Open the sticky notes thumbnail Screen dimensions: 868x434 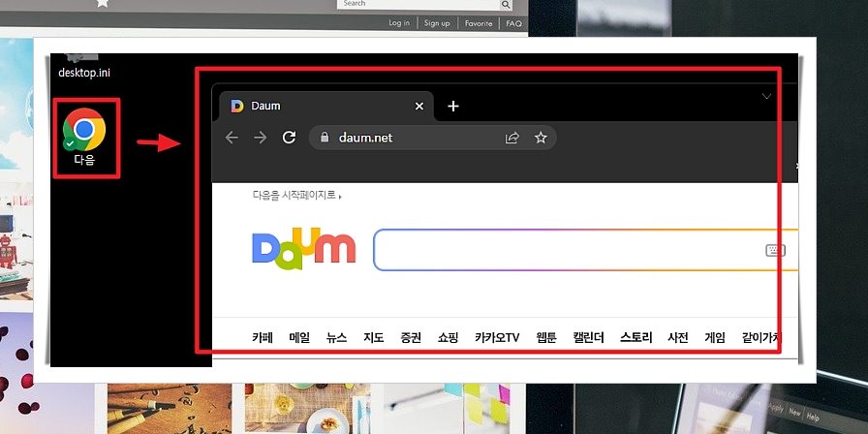coord(447,408)
